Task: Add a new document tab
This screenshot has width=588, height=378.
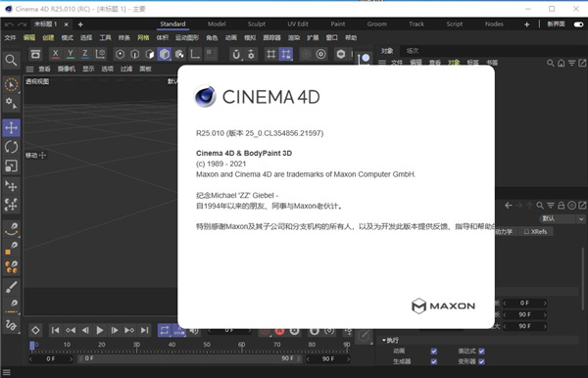Action: [80, 24]
